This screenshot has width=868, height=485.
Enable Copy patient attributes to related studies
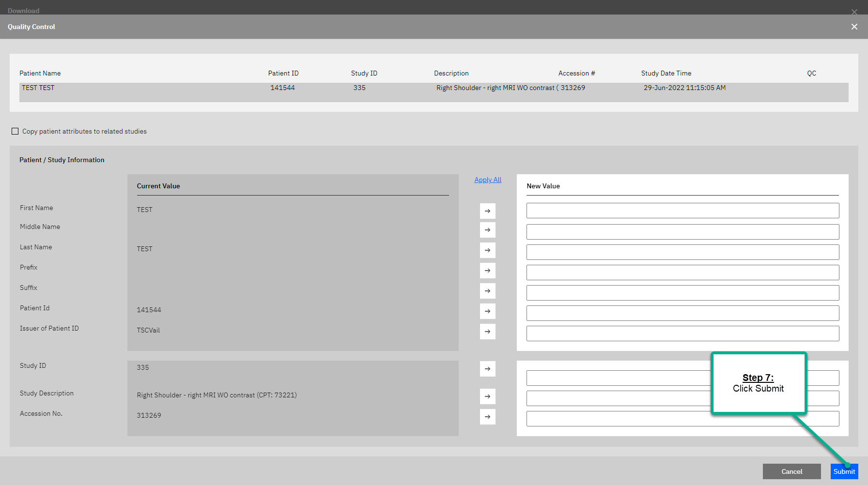pyautogui.click(x=15, y=131)
